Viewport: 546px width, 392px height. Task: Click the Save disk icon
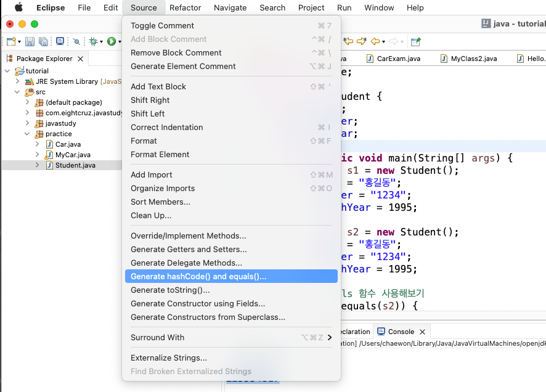[x=30, y=42]
